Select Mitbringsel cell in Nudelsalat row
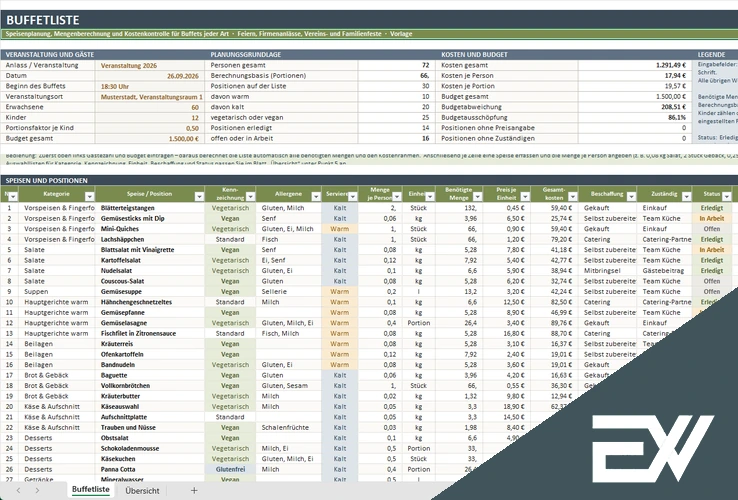Viewport: 738px width, 500px height. (x=608, y=271)
